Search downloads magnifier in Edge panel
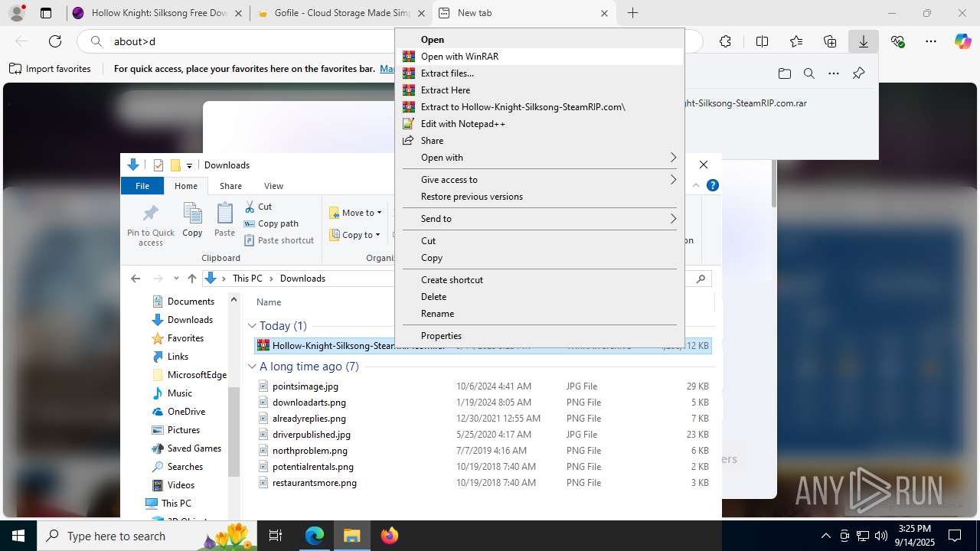Screen dimensions: 980x551 click(x=808, y=73)
